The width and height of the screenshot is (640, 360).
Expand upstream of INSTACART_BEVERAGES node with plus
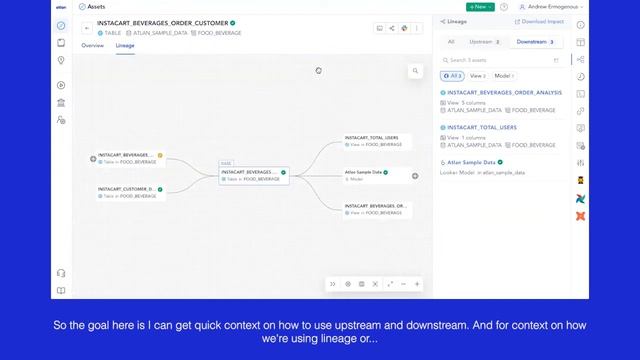[x=93, y=159]
